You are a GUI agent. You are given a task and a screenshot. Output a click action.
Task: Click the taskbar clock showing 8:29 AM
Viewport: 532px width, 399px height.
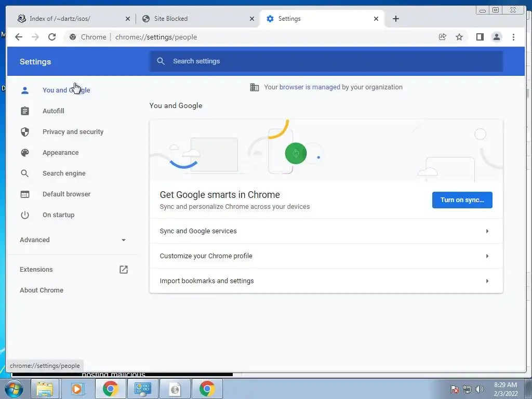click(x=506, y=389)
